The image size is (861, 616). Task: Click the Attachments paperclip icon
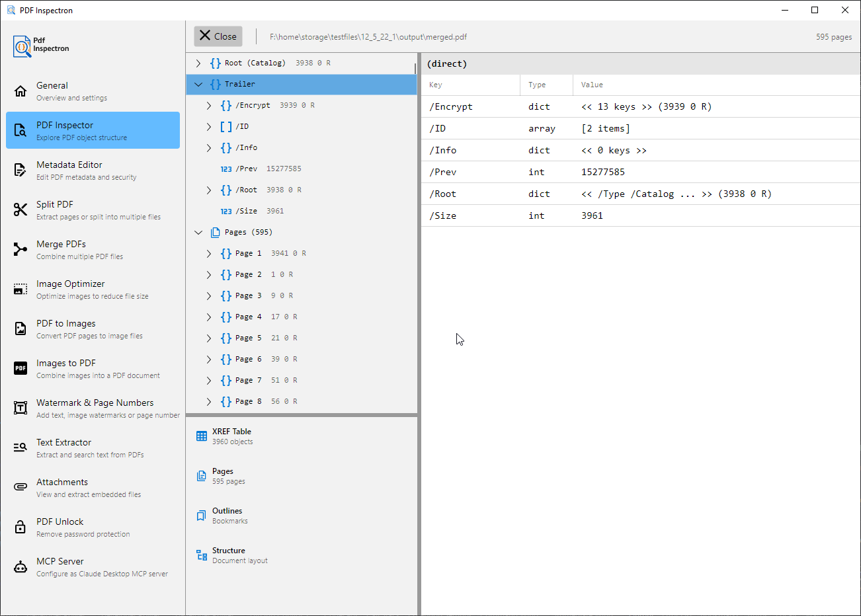tap(20, 487)
